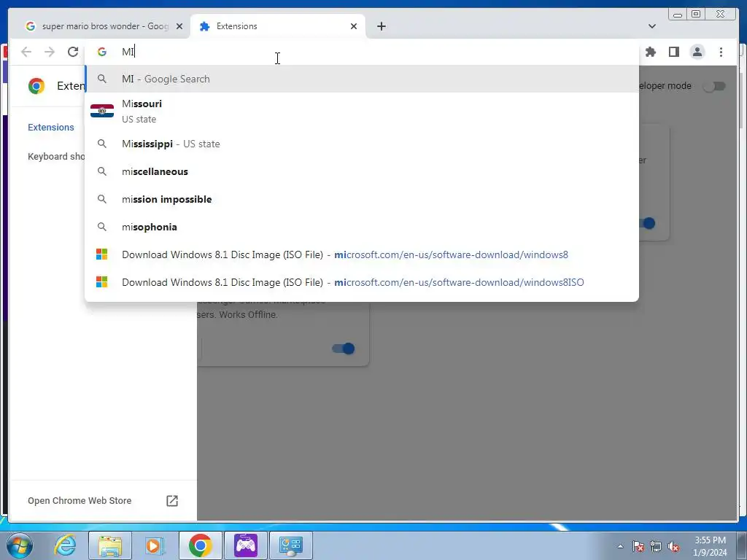Click the external link icon by Web Store
Screen dimensions: 747x560
(x=172, y=500)
